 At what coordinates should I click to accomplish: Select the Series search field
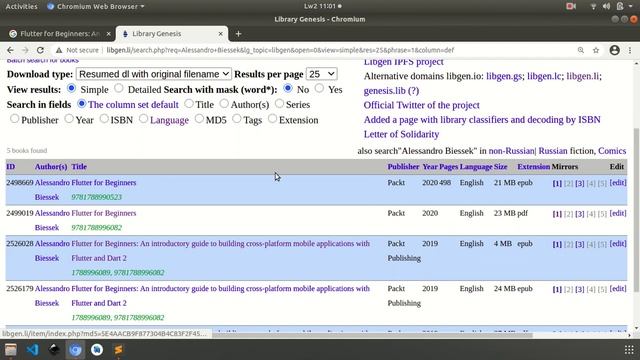pos(279,104)
